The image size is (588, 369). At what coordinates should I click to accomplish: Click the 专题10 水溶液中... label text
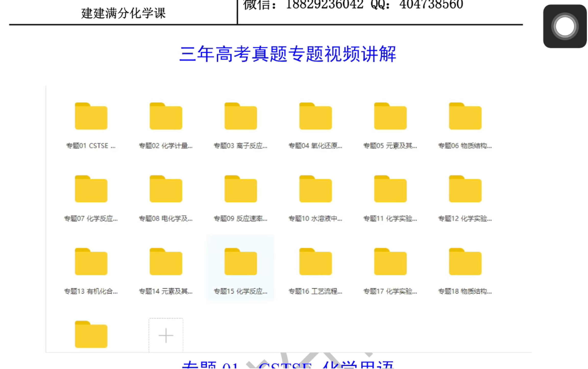(x=315, y=218)
